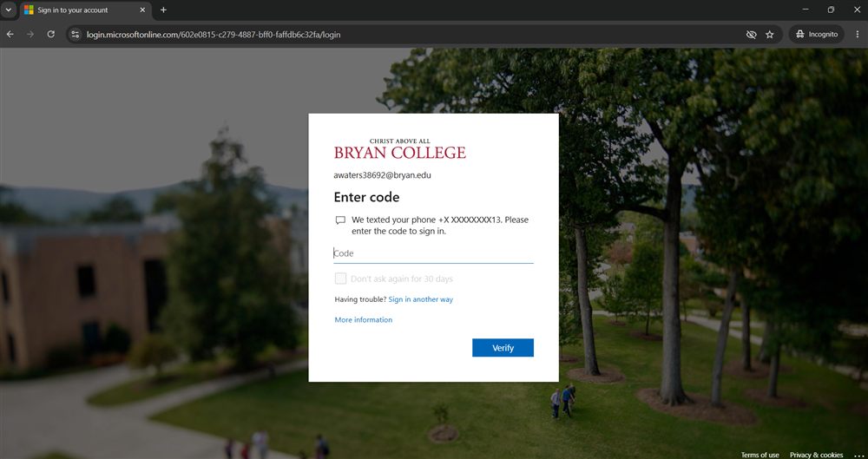This screenshot has width=868, height=459.
Task: Click the awaters38692@bryan.edu email text
Action: (382, 175)
